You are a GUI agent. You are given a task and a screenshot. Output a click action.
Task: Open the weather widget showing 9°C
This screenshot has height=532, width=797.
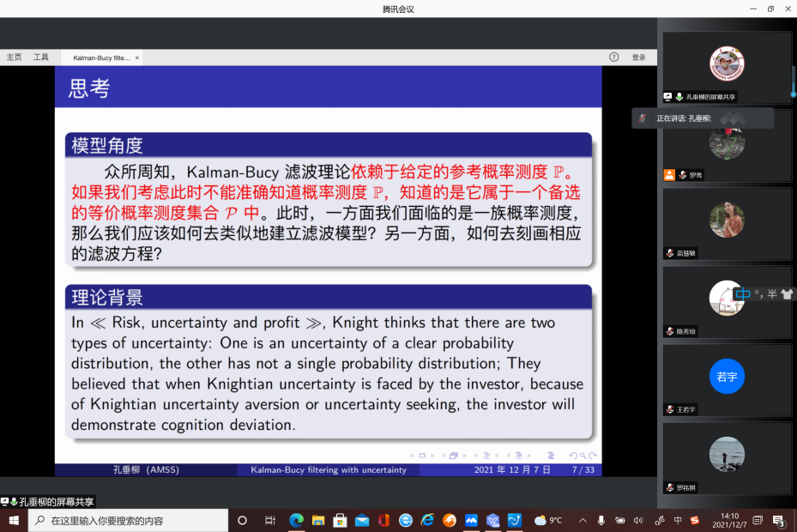[547, 520]
